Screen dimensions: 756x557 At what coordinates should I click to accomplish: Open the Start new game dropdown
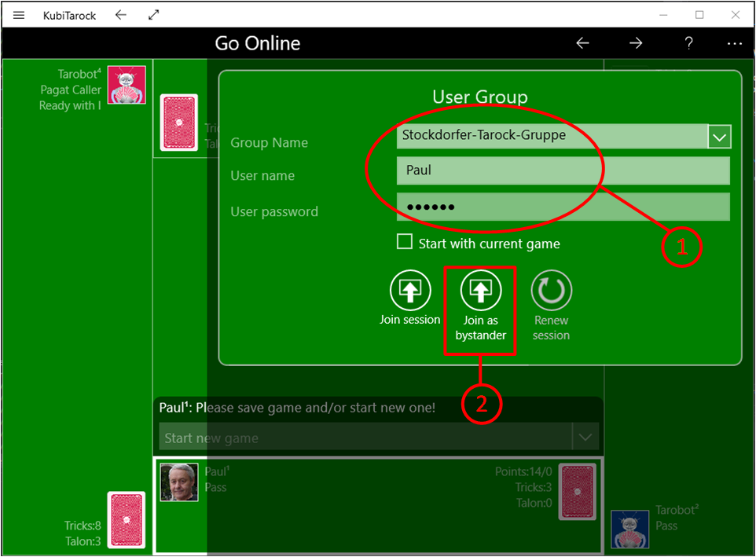[x=585, y=437]
